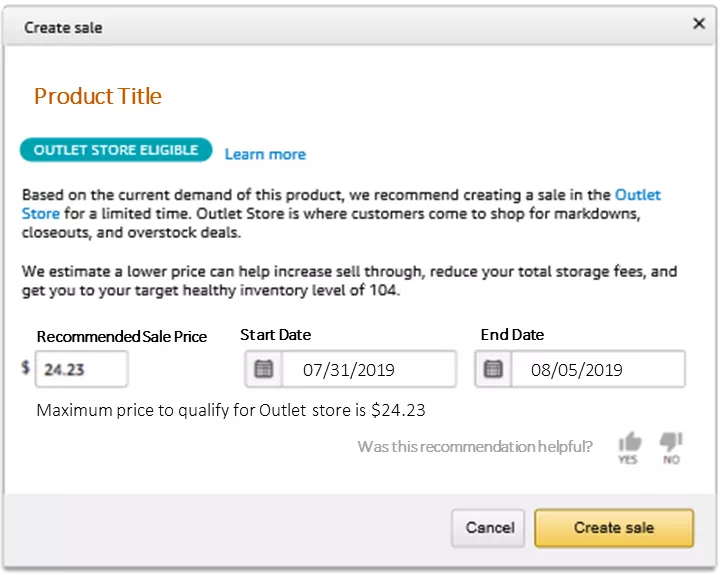Image resolution: width=725 pixels, height=575 pixels.
Task: Give thumbs up YES feedback
Action: [629, 446]
